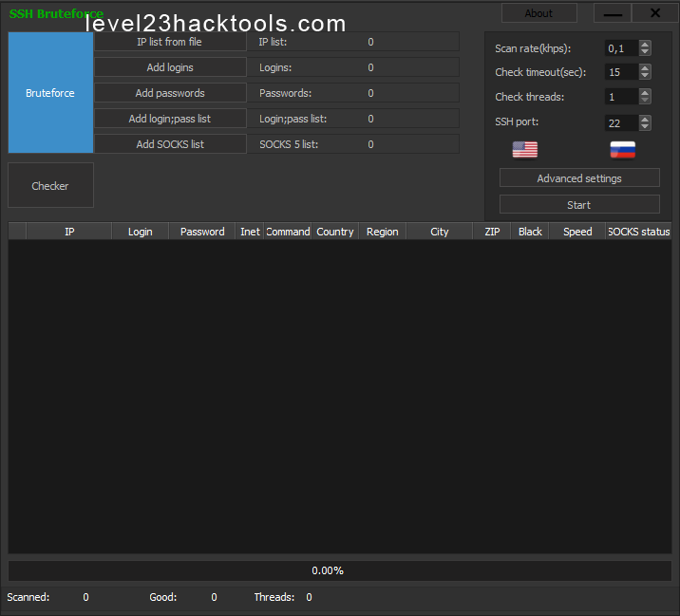Image resolution: width=680 pixels, height=616 pixels.
Task: Focus the Check threads value field
Action: [x=622, y=97]
